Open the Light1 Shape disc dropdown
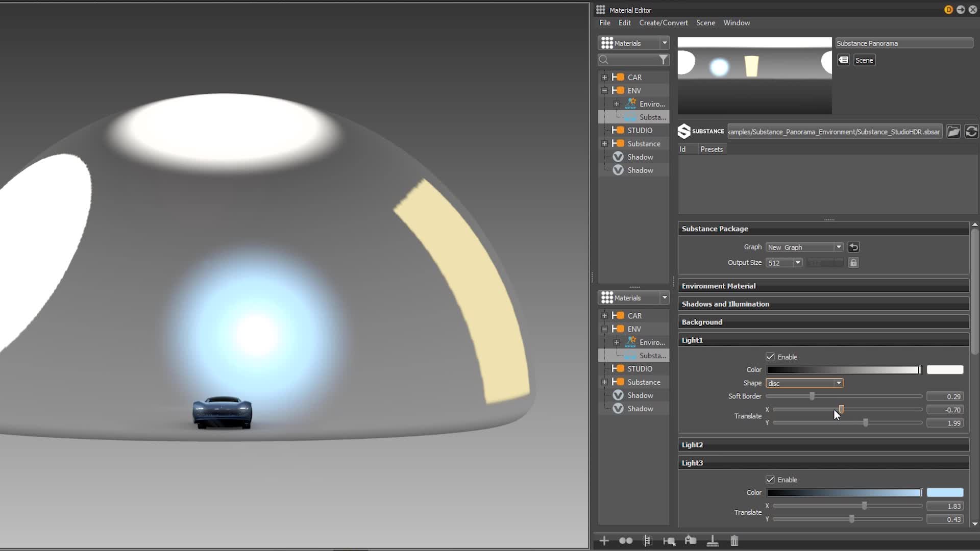The width and height of the screenshot is (980, 551). (x=804, y=383)
